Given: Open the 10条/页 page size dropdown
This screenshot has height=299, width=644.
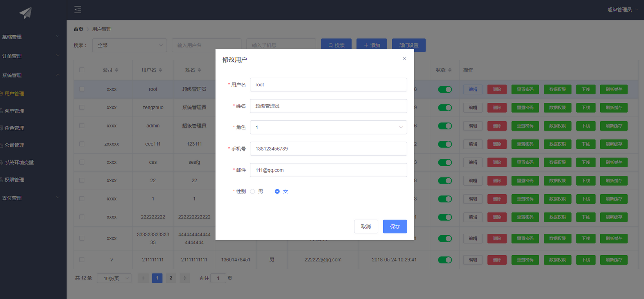Looking at the screenshot, I should point(114,278).
